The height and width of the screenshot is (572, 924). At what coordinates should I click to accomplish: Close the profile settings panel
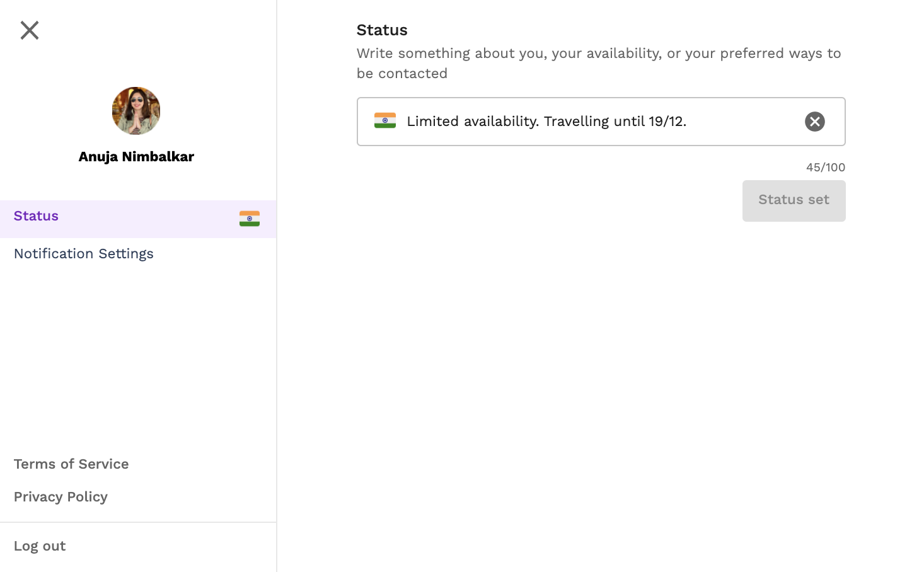pos(30,30)
